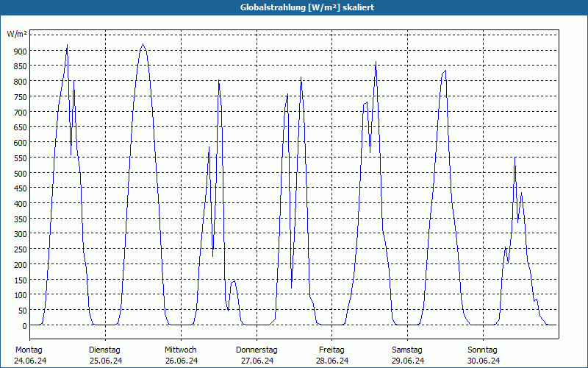Click Friday's peak near 860 W/m²
The height and width of the screenshot is (368, 588).
376,63
